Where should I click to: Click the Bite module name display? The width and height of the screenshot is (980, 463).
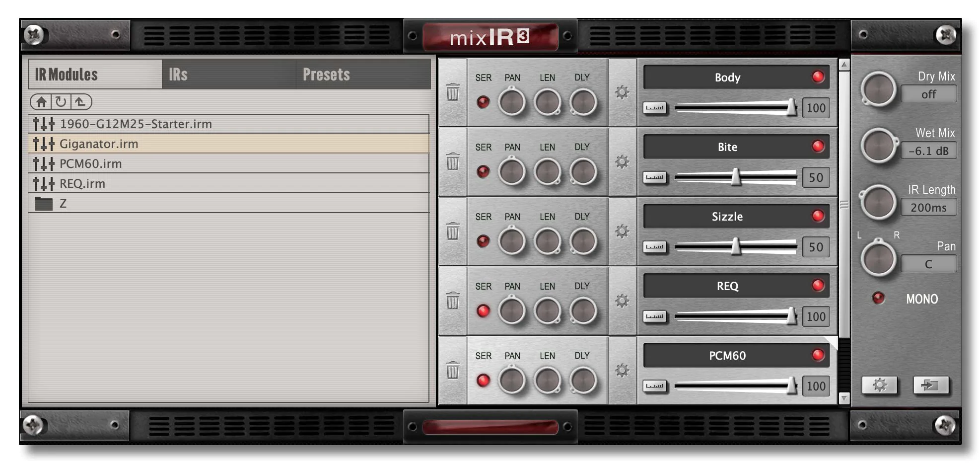coord(736,147)
